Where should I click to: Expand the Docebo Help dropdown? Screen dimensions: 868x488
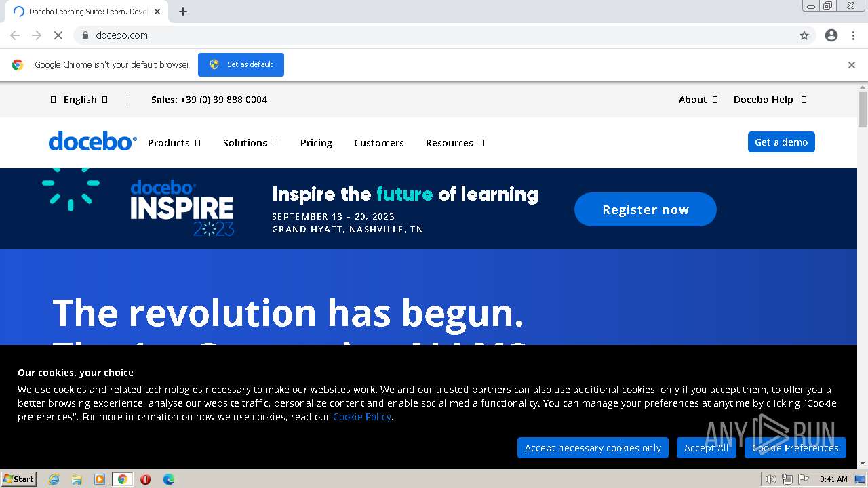pos(770,100)
